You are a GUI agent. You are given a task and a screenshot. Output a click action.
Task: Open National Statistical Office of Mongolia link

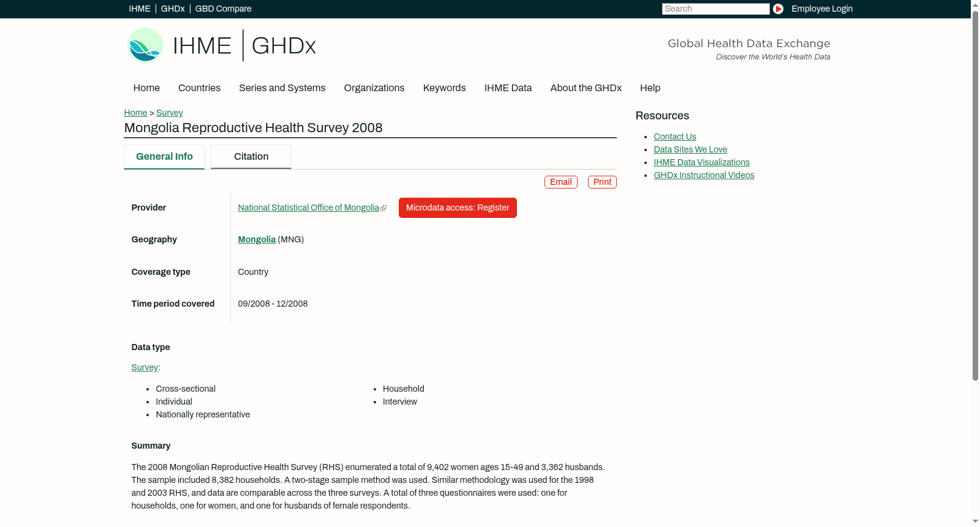tap(309, 208)
